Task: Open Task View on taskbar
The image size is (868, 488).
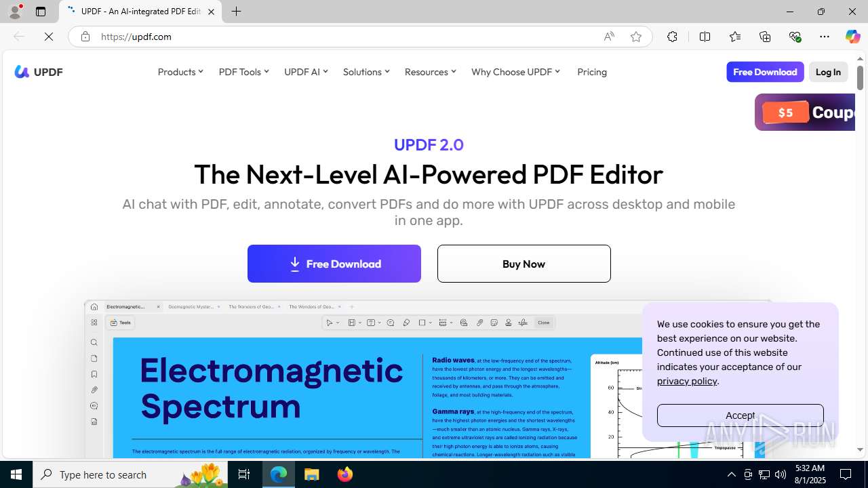Action: [244, 474]
